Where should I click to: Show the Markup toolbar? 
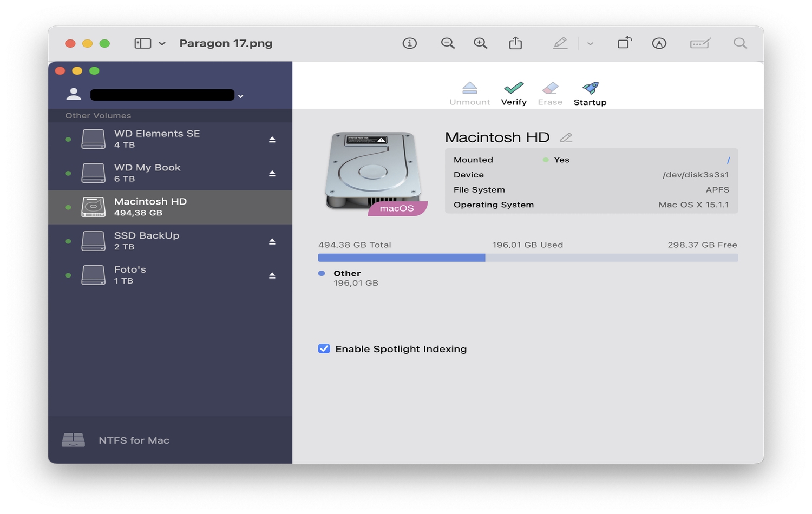(659, 43)
